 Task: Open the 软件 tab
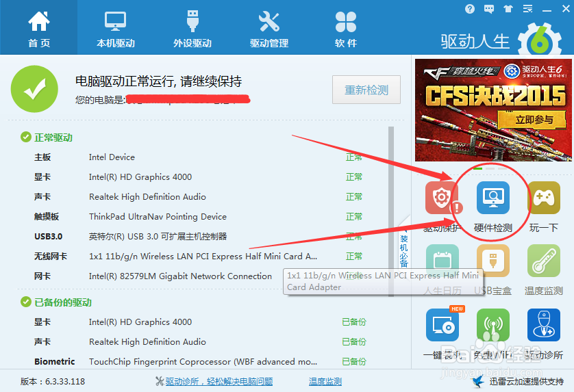(x=346, y=27)
